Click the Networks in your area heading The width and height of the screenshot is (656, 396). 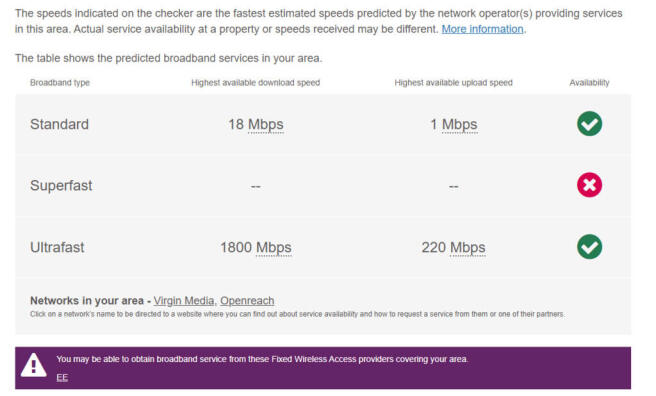87,301
